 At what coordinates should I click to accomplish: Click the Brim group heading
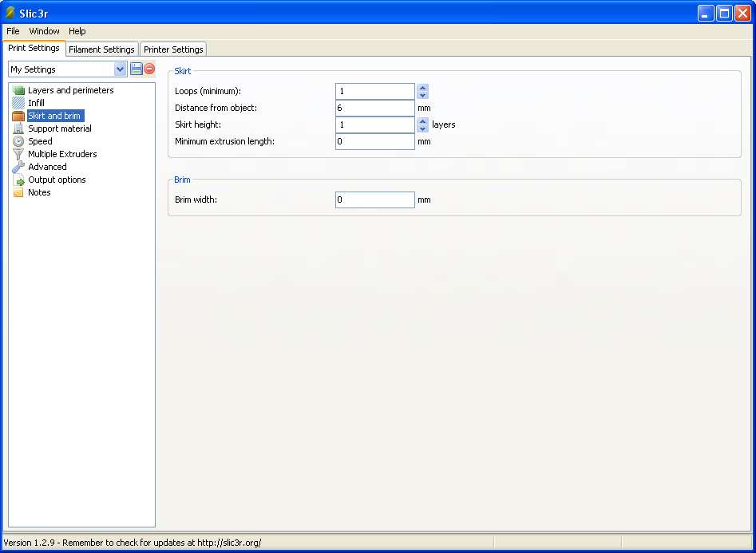tap(182, 180)
